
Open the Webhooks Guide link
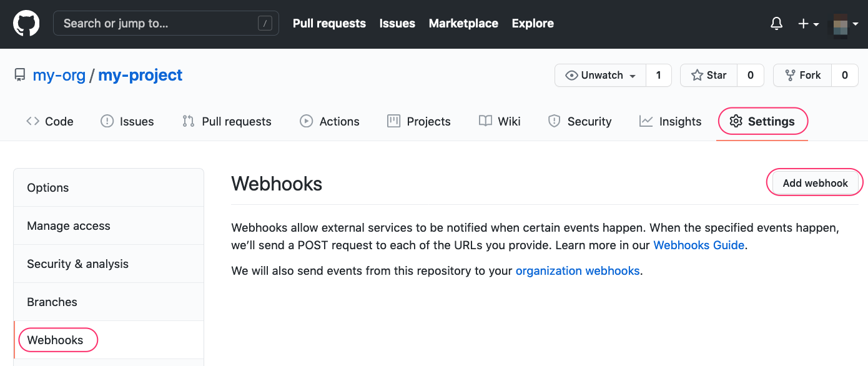coord(698,245)
